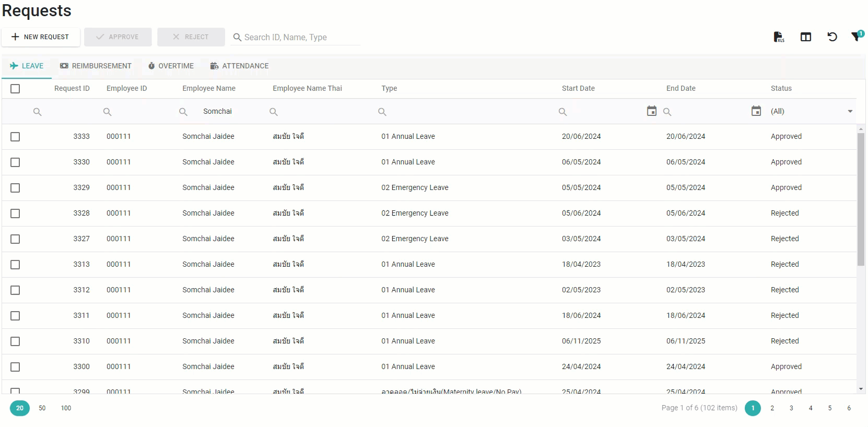Image resolution: width=868 pixels, height=427 pixels.
Task: Go to page 3 of results
Action: pyautogui.click(x=791, y=408)
